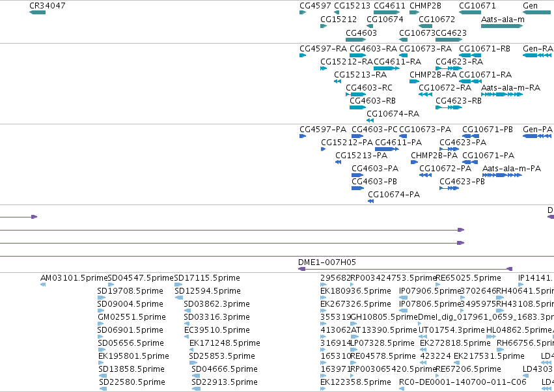Click the CG10674-PA protein glyph
The image size is (554, 392).
coord(370,201)
